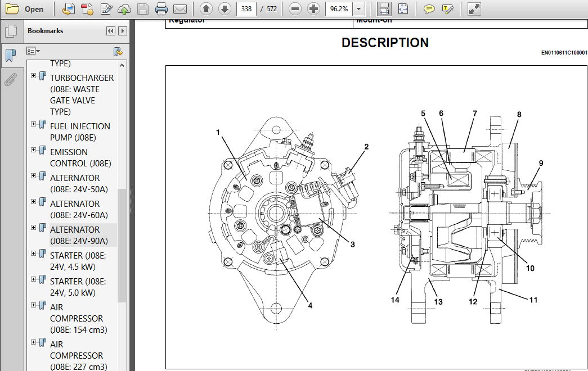Click the DESCRIPTION heading text
Viewport: 588px width, 371px height.
pyautogui.click(x=385, y=43)
